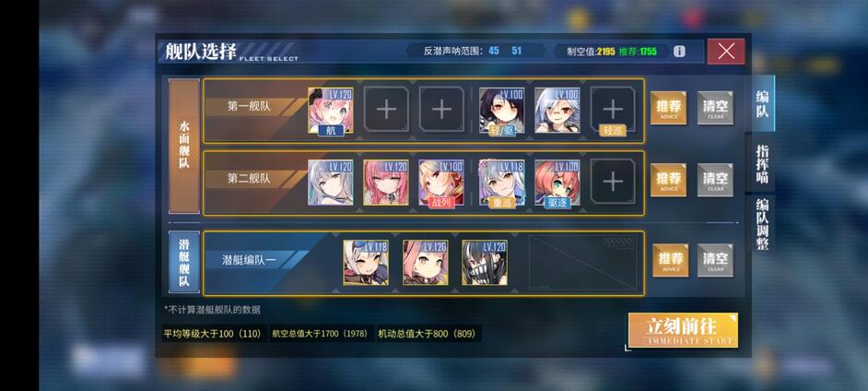This screenshot has width=868, height=391.
Task: Select the battleship 战列 portrait in second fleet
Action: tap(441, 183)
